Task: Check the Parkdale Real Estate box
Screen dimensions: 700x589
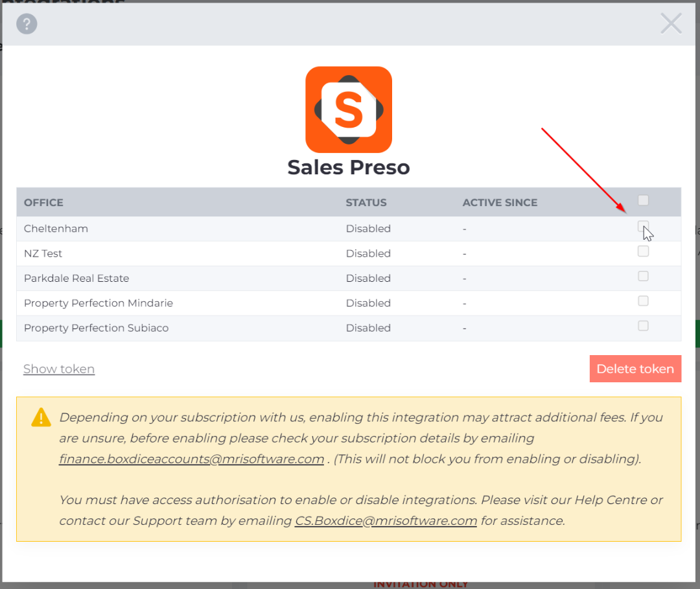Action: pyautogui.click(x=644, y=276)
